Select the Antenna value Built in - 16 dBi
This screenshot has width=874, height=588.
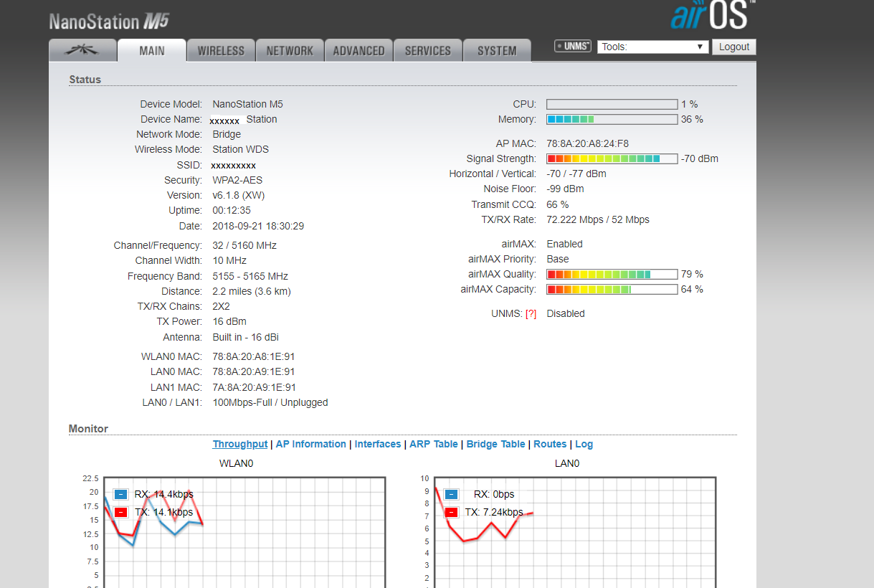(x=246, y=337)
